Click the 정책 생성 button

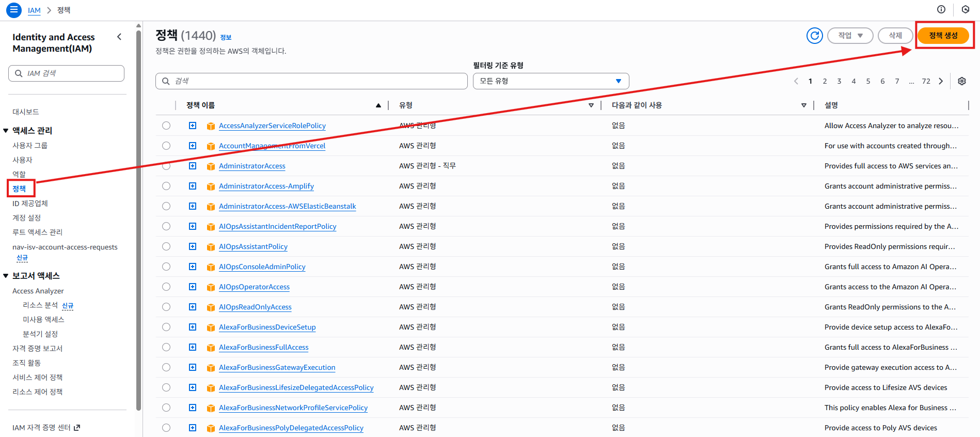(x=943, y=36)
